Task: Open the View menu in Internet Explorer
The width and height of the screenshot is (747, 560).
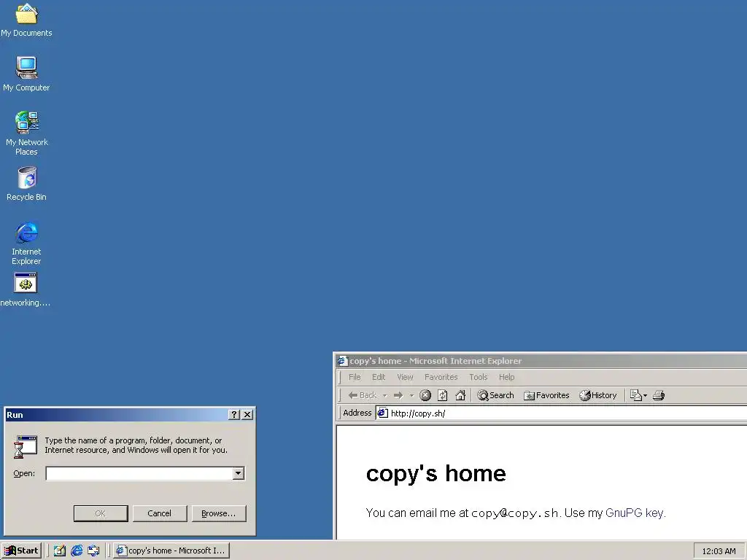Action: (405, 377)
